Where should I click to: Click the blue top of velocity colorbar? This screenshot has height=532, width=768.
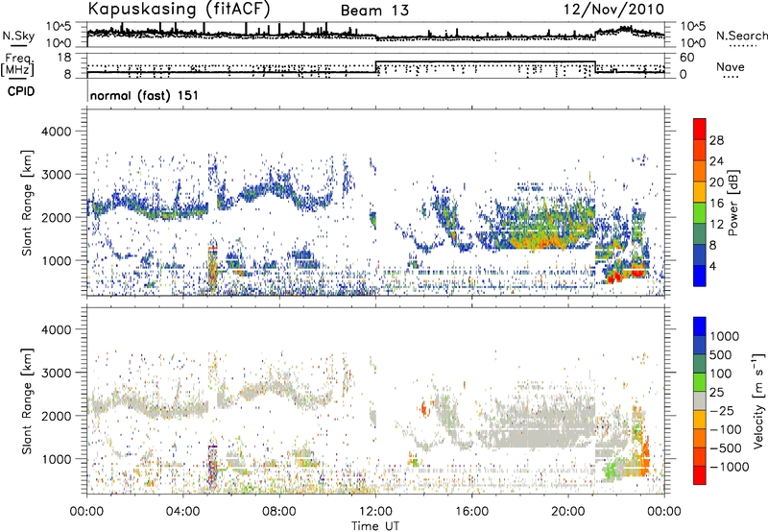click(700, 326)
